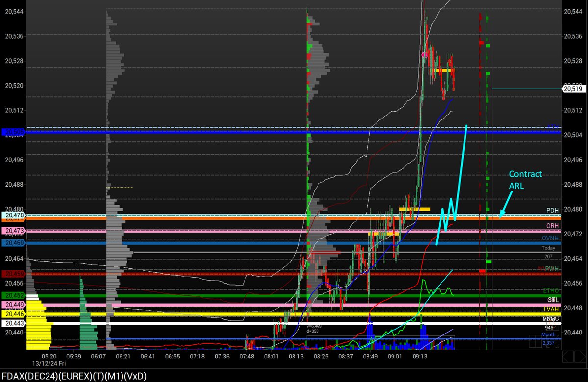This screenshot has width=588, height=382.
Task: Select the PWH level label
Action: point(552,268)
